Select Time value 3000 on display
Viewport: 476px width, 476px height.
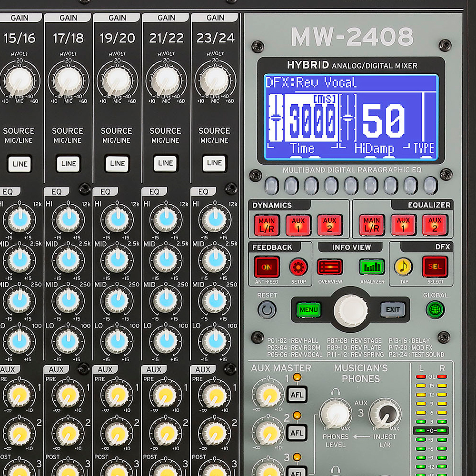[312, 121]
